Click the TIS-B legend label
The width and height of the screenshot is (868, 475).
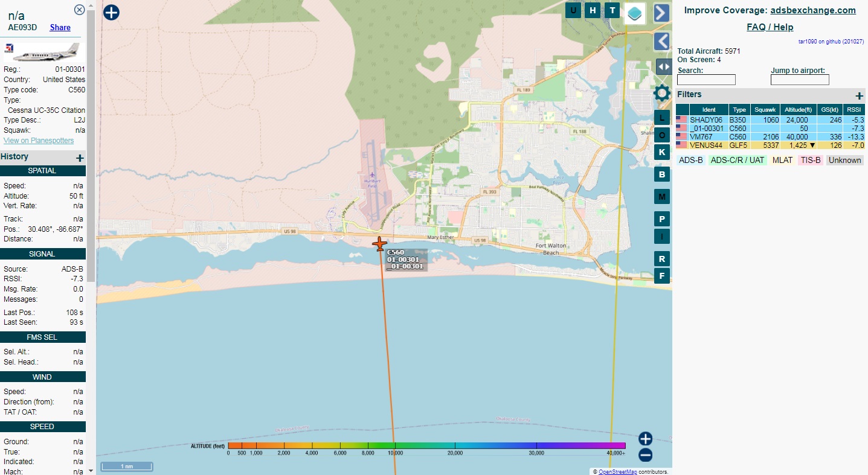pos(811,160)
